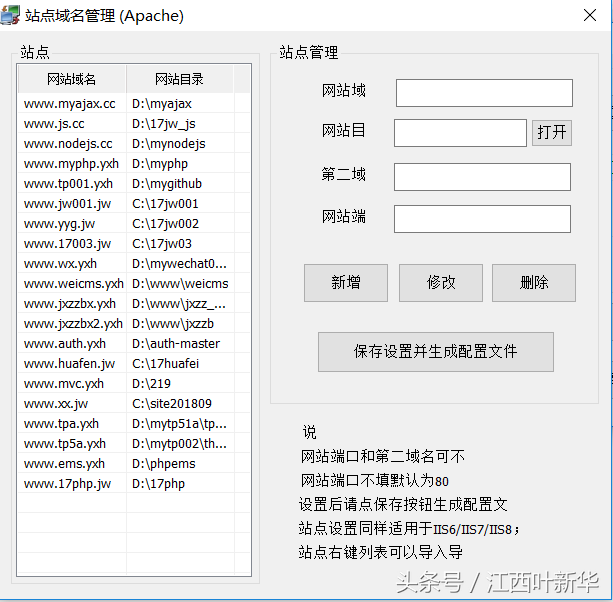Focus the 第二域 input field
Image resolution: width=613 pixels, height=602 pixels.
(x=482, y=177)
